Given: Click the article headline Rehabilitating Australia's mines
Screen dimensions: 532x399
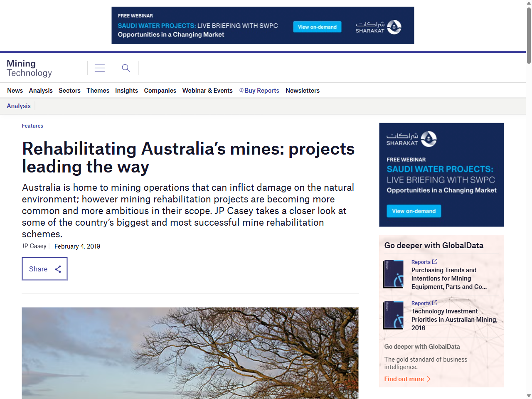Looking at the screenshot, I should [x=188, y=158].
